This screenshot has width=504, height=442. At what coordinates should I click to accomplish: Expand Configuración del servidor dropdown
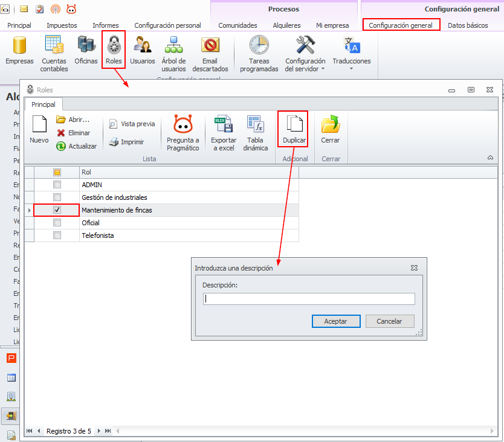coord(323,69)
